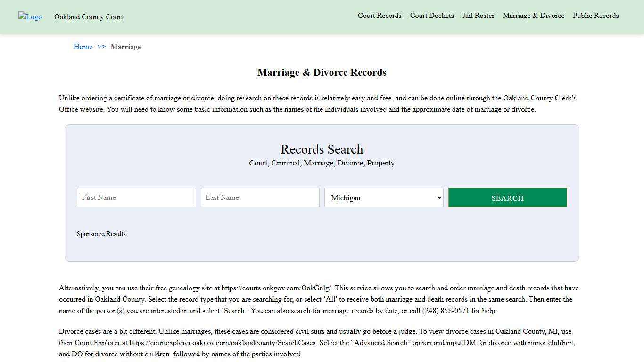Click the First Name input field
Image resolution: width=644 pixels, height=362 pixels.
coord(136,197)
